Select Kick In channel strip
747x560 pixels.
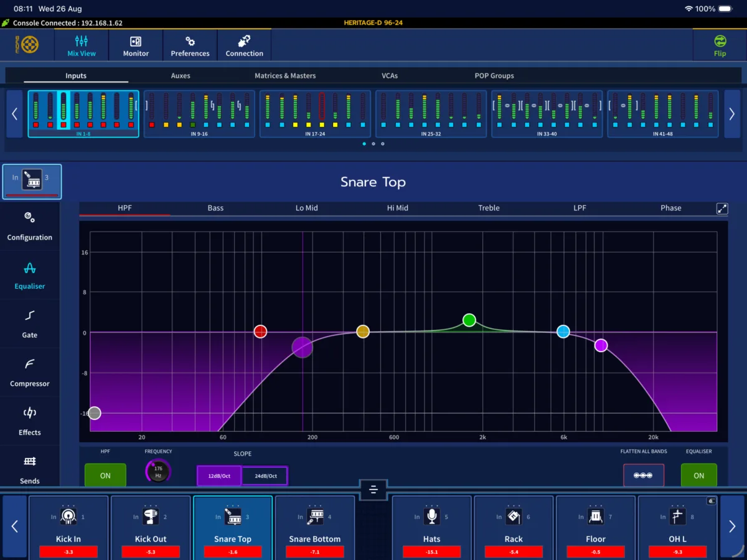(68, 527)
